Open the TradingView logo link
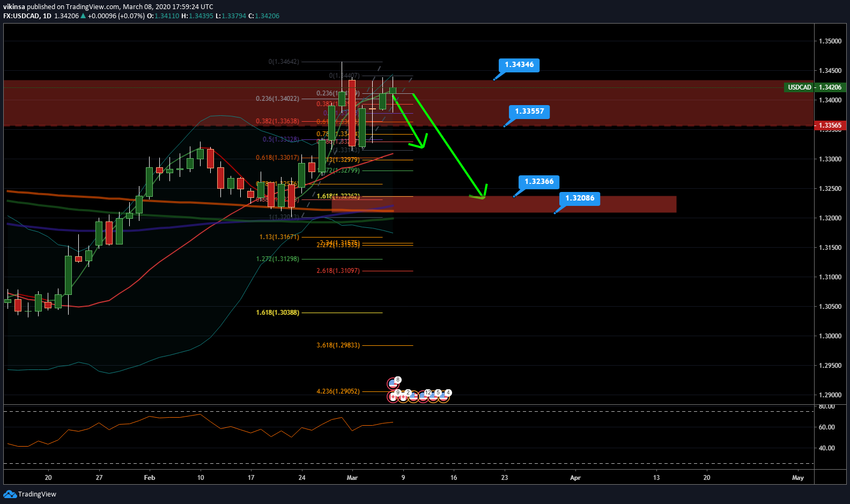The height and width of the screenshot is (504, 850). click(x=30, y=494)
